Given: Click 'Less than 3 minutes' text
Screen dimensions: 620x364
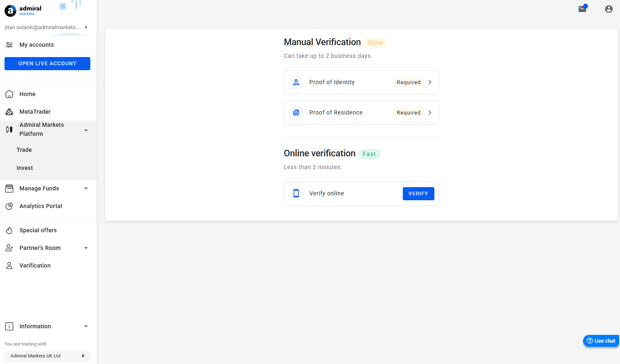Looking at the screenshot, I should pos(313,167).
